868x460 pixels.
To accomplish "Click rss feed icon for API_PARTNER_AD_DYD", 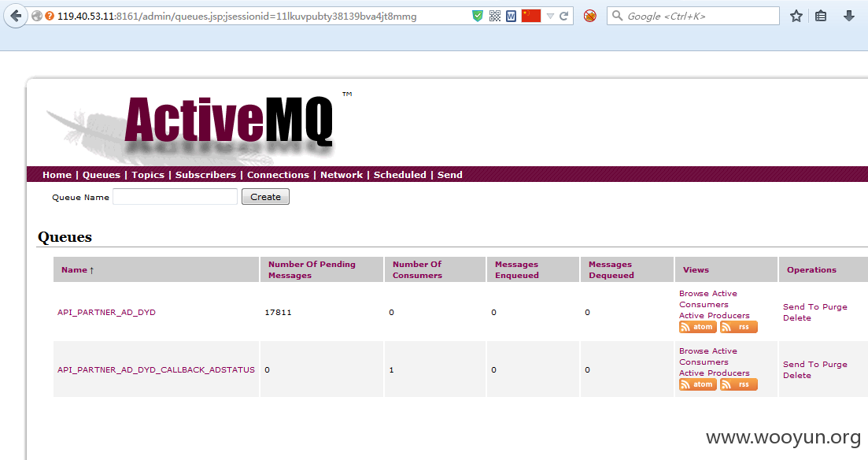I will click(738, 327).
